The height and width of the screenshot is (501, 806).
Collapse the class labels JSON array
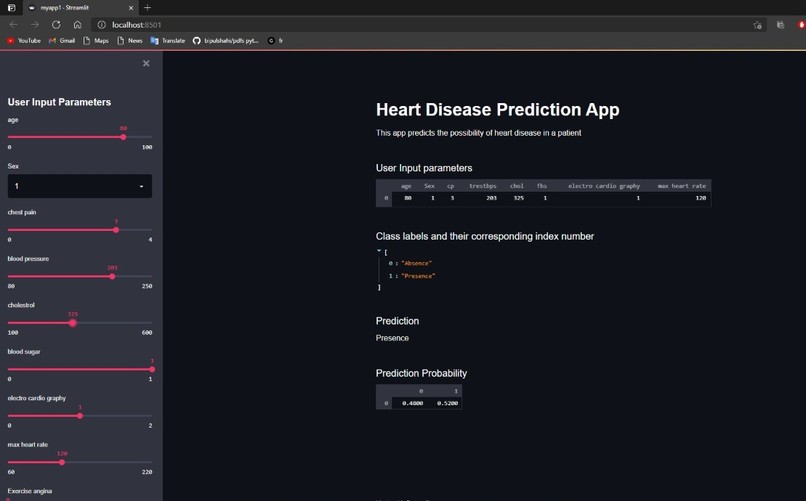coord(379,251)
